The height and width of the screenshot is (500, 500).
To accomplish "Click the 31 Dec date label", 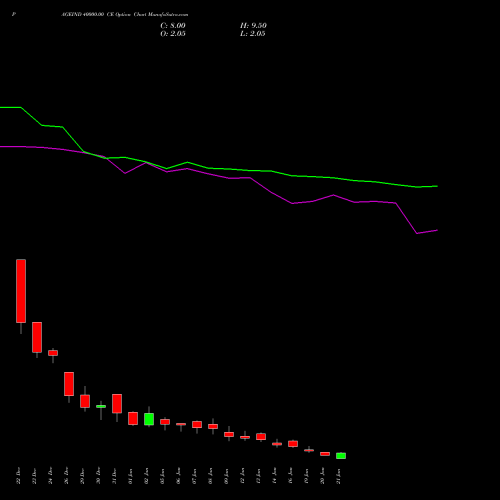I will 115,476.
